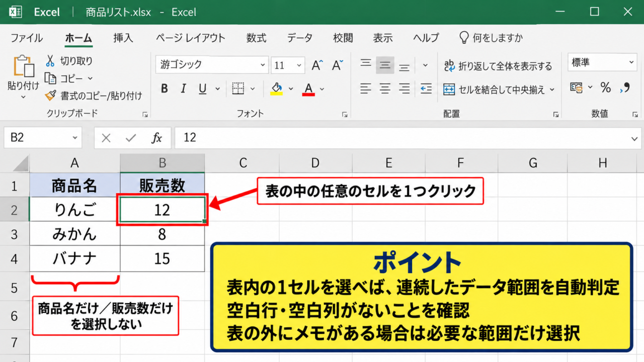Open the クリップボード group dialog launcher
This screenshot has height=362, width=644.
(x=145, y=115)
